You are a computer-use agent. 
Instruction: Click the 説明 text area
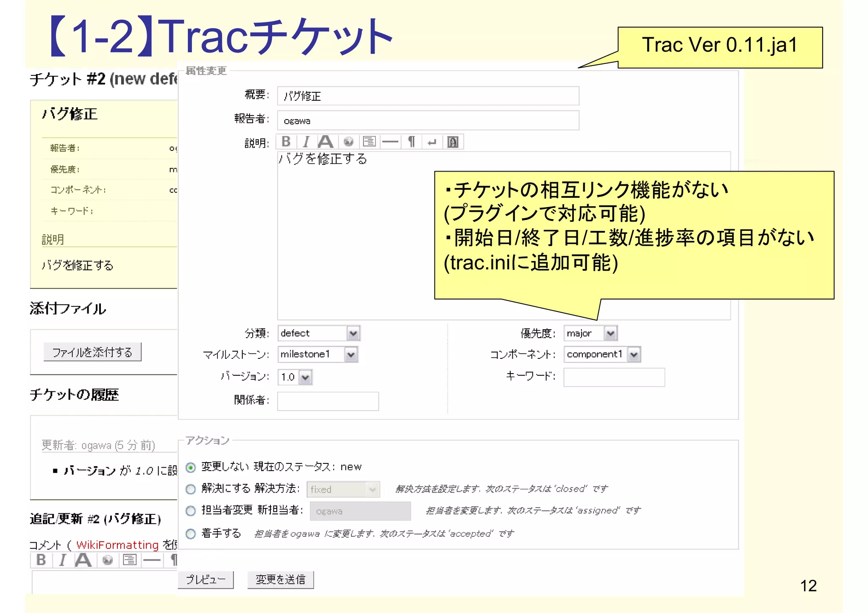coord(504,236)
